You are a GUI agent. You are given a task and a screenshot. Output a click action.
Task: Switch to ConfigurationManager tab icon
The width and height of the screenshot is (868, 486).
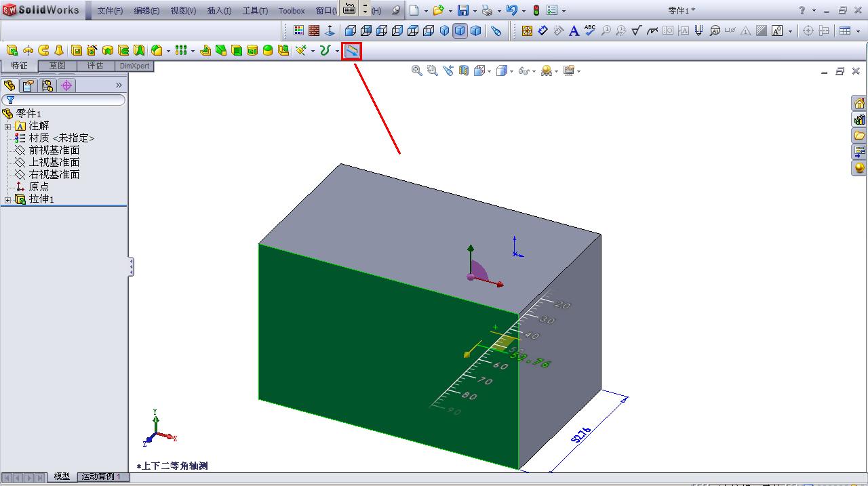[x=47, y=85]
